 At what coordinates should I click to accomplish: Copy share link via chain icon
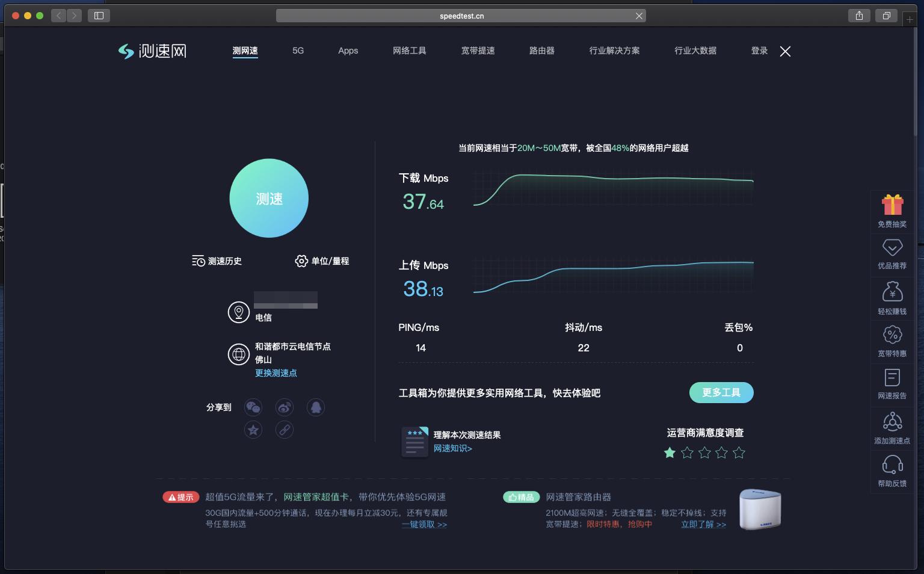click(285, 430)
